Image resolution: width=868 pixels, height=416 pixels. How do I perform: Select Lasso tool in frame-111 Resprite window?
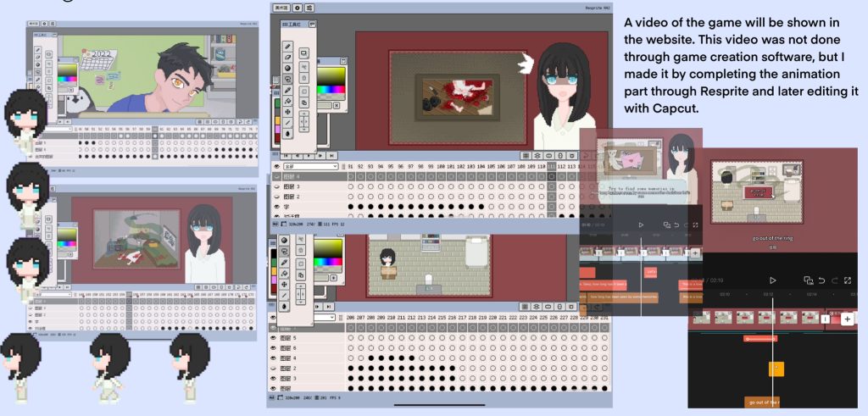[x=288, y=79]
